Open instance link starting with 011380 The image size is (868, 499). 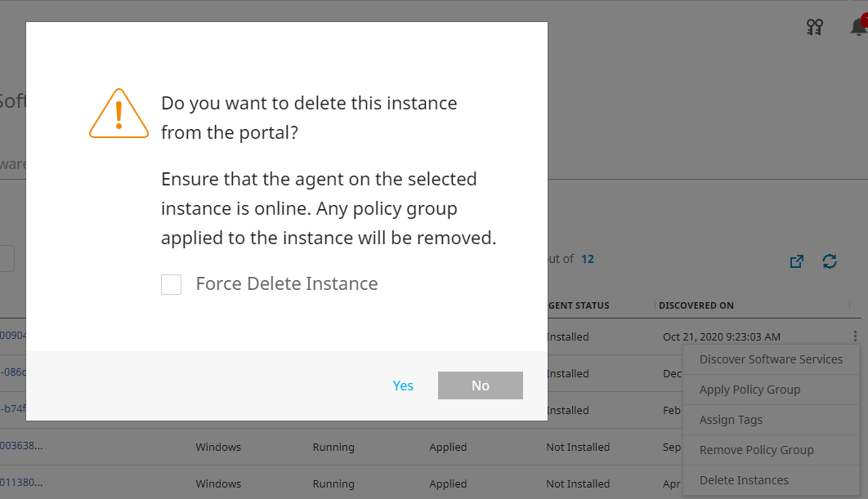point(21,483)
